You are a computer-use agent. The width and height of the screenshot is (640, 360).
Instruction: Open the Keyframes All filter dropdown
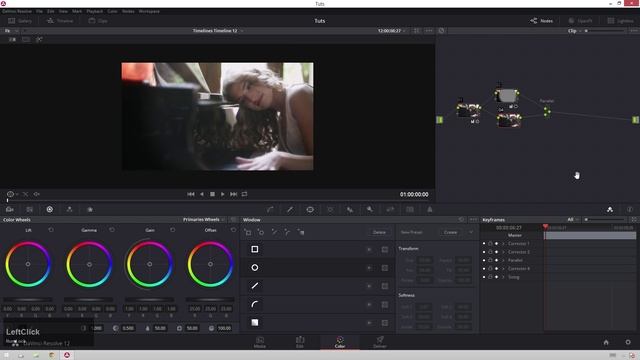point(573,220)
